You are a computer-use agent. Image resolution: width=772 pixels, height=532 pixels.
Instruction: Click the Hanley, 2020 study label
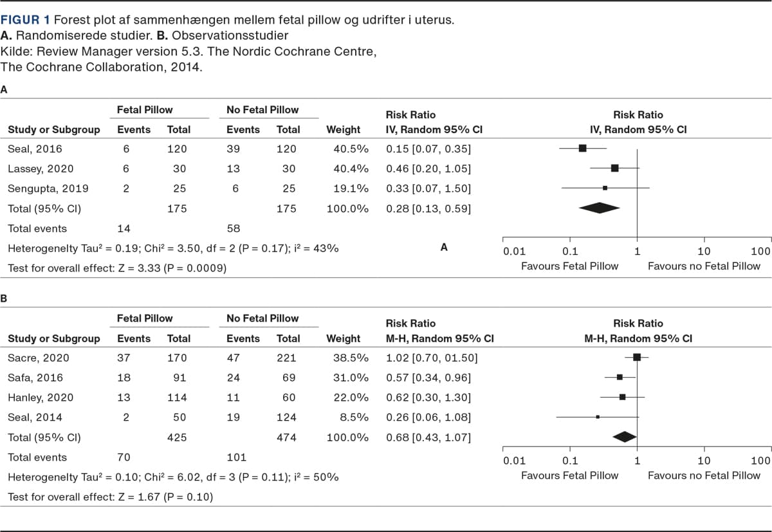pos(41,397)
